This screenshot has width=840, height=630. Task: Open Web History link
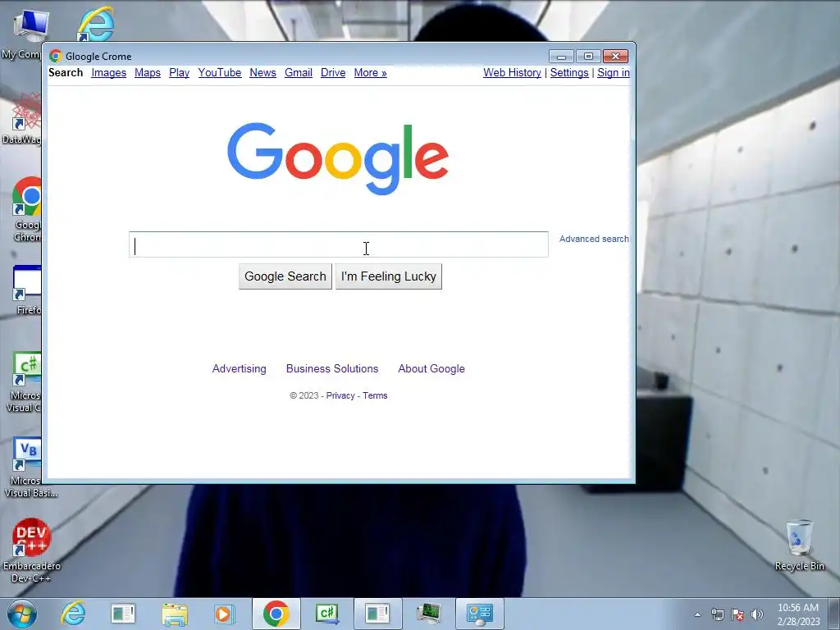[x=512, y=73]
